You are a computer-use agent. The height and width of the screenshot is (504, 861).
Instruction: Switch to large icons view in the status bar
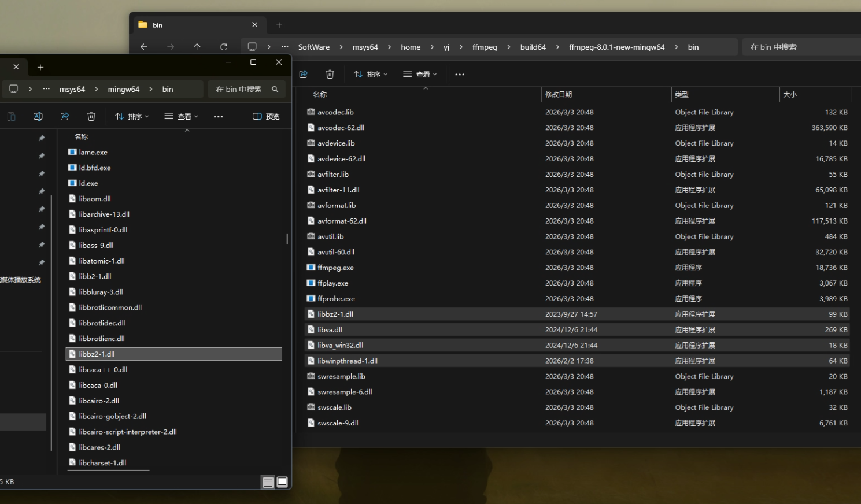point(282,482)
